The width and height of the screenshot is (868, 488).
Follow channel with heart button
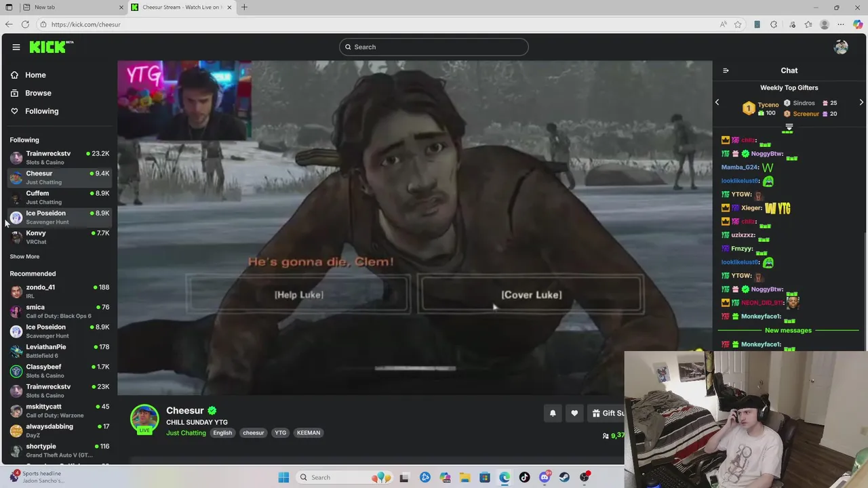[x=574, y=413]
